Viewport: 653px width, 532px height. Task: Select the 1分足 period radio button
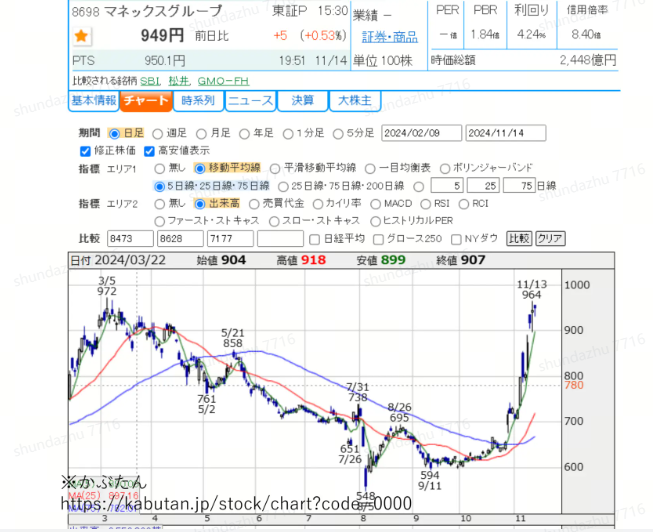pyautogui.click(x=288, y=134)
